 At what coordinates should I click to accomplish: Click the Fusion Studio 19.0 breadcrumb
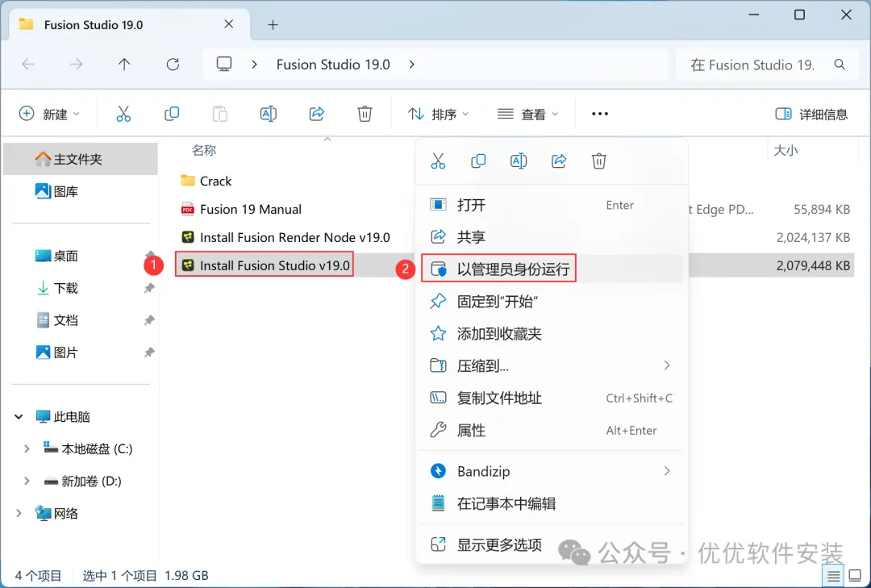[x=333, y=65]
